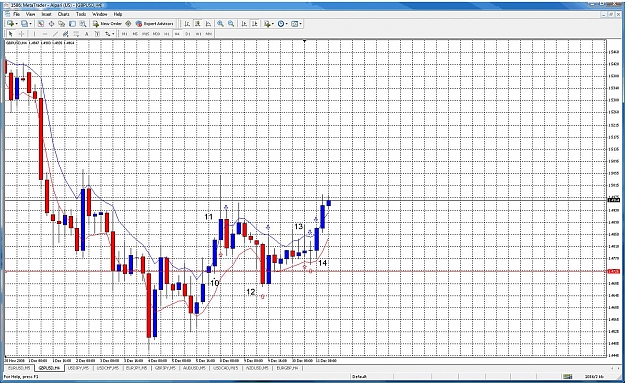
Task: Click the connection status bars icon
Action: [x=567, y=376]
